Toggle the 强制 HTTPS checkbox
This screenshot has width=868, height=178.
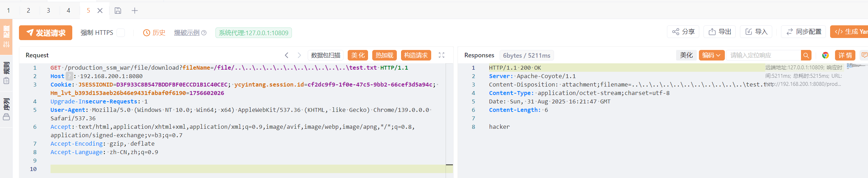[x=121, y=33]
